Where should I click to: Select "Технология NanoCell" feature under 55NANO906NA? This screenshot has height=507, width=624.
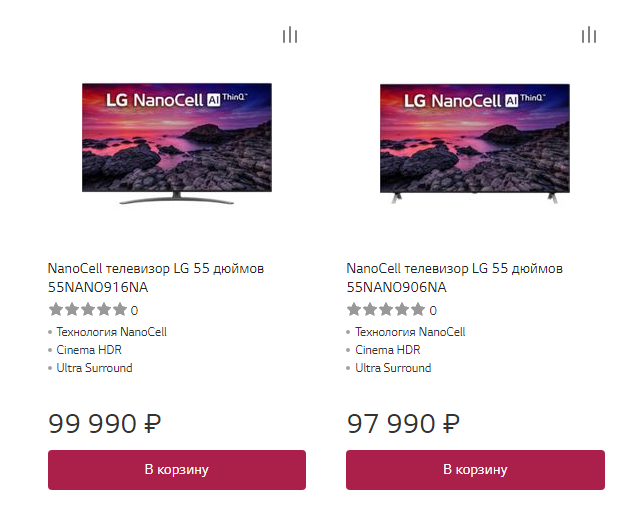point(410,332)
